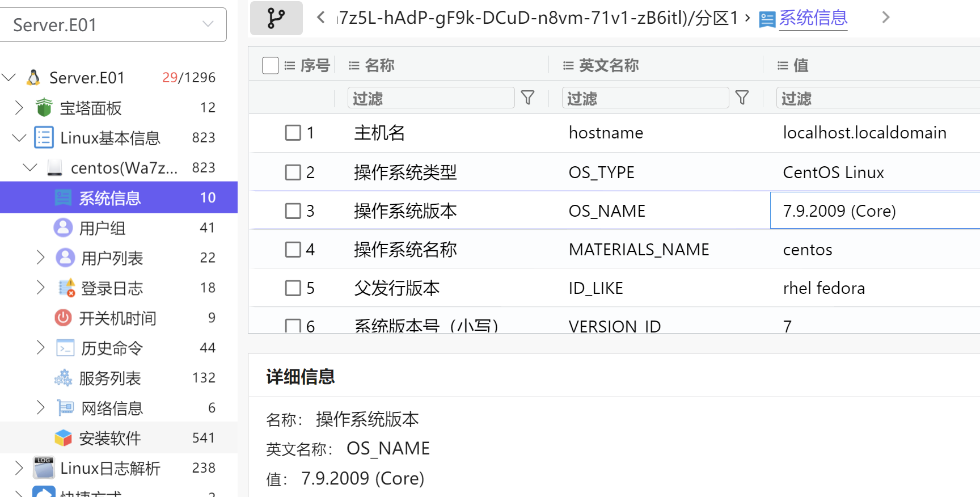980x497 pixels.
Task: Collapse the Linux基本信息 tree node
Action: click(x=19, y=138)
